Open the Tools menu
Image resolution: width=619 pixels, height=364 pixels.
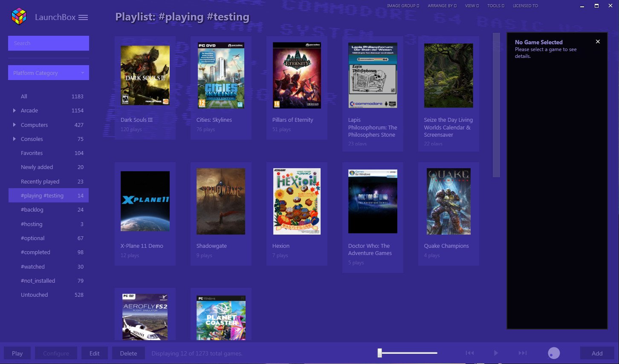click(x=496, y=6)
